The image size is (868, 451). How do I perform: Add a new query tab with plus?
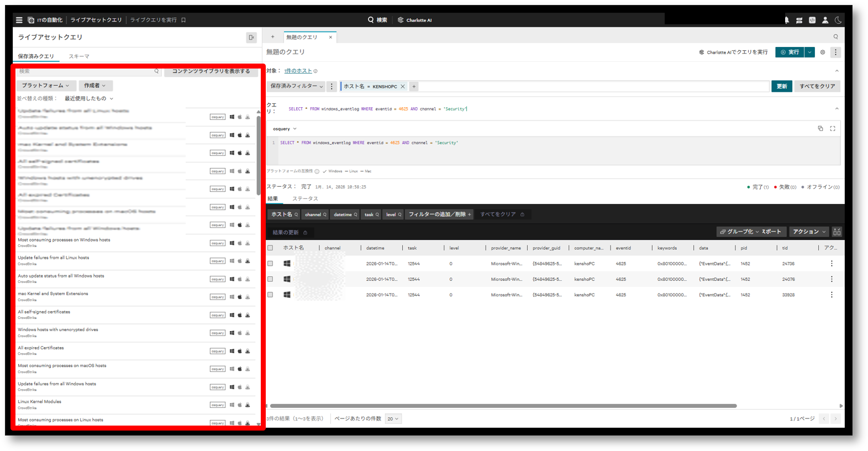click(272, 37)
